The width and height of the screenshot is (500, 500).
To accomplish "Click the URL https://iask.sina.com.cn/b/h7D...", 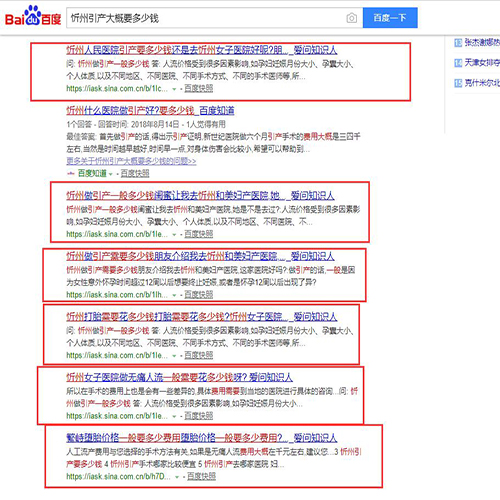I will point(118,477).
